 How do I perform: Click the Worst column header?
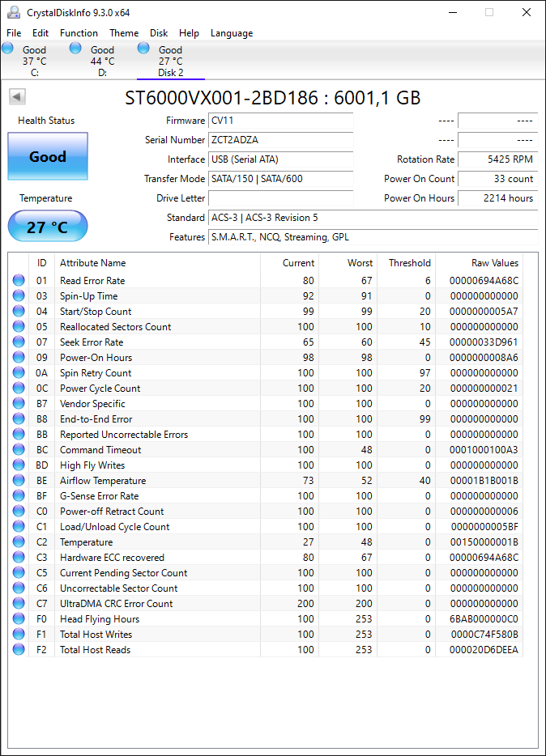pyautogui.click(x=348, y=263)
